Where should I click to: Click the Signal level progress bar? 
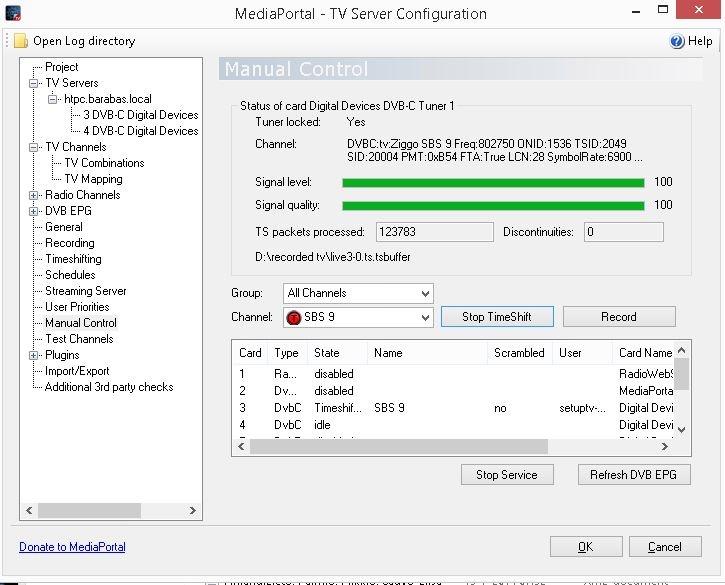tap(493, 183)
